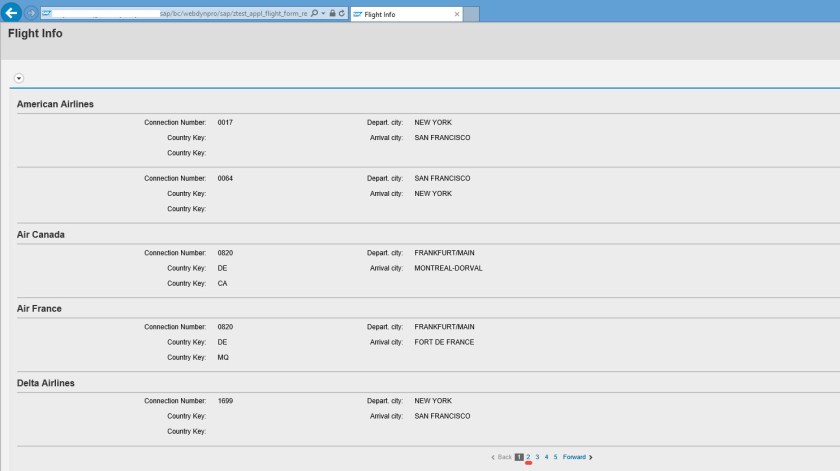Viewport: 840px width, 471px height.
Task: Click the Delta Airlines heading
Action: click(46, 383)
